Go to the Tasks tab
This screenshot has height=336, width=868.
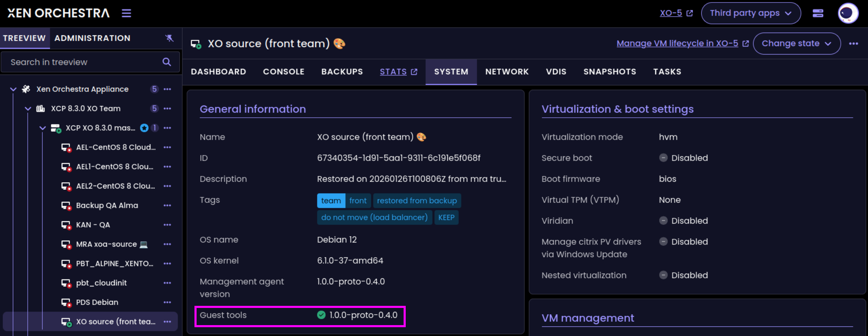click(667, 72)
